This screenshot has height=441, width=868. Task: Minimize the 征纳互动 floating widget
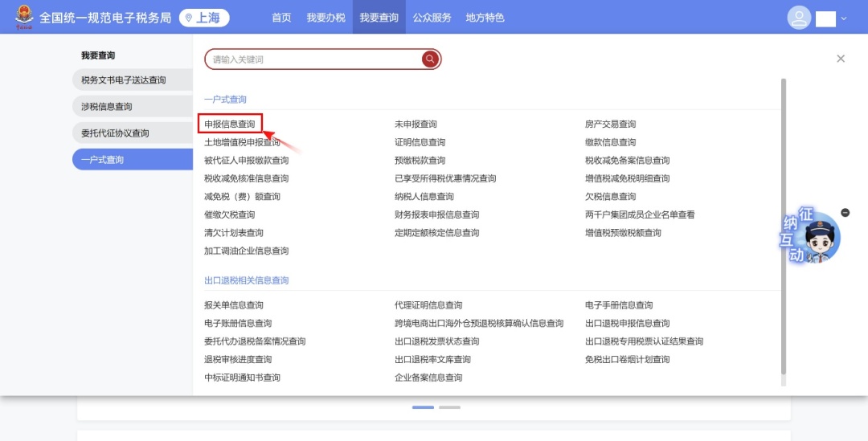click(845, 212)
